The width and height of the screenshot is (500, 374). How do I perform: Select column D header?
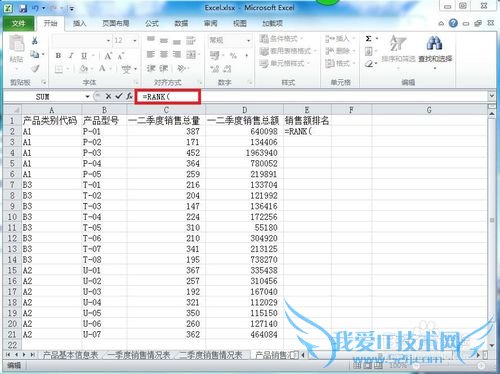click(244, 110)
